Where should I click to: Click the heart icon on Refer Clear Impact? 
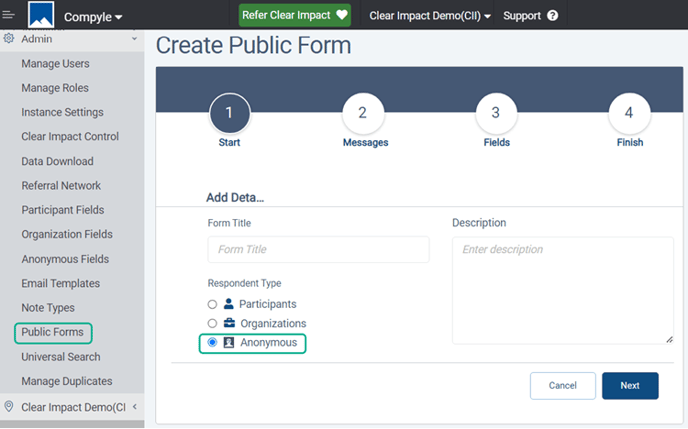[x=342, y=15]
